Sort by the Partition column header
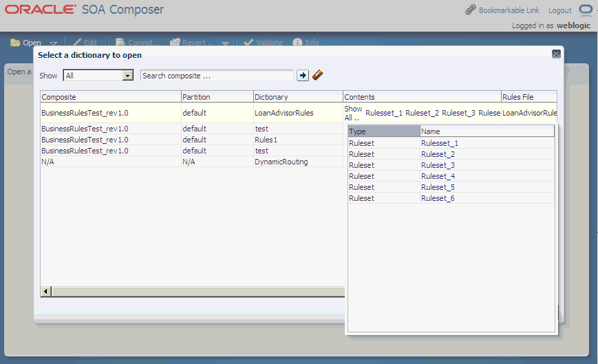Image resolution: width=598 pixels, height=364 pixels. 217,97
